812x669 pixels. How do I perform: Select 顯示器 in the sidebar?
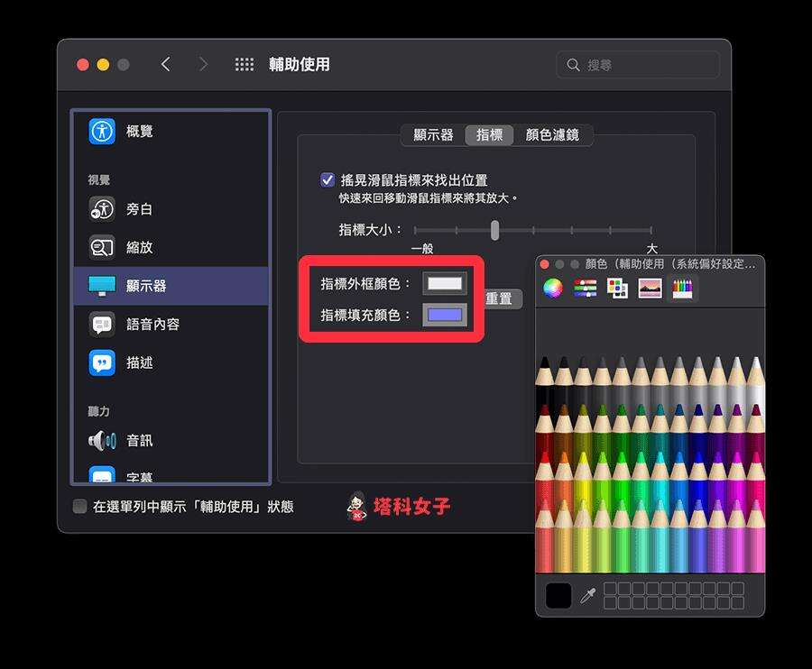point(171,286)
